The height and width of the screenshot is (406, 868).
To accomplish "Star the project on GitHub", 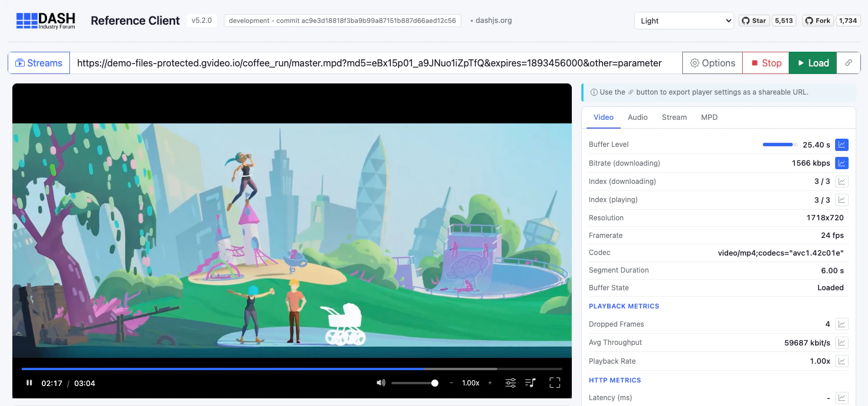I will point(754,21).
